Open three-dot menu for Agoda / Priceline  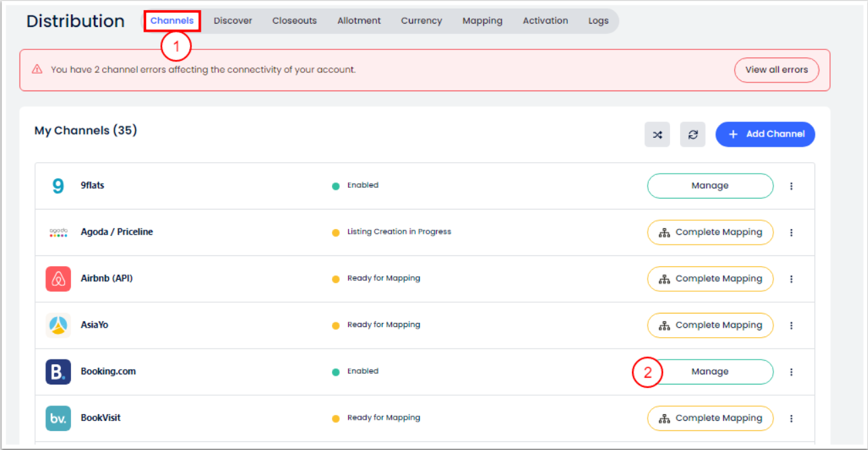point(791,232)
